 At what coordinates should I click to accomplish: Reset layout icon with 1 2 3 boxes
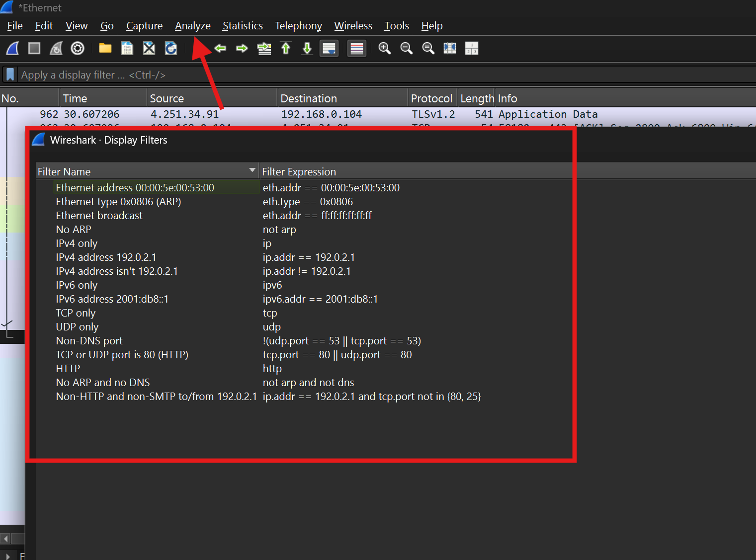coord(472,48)
